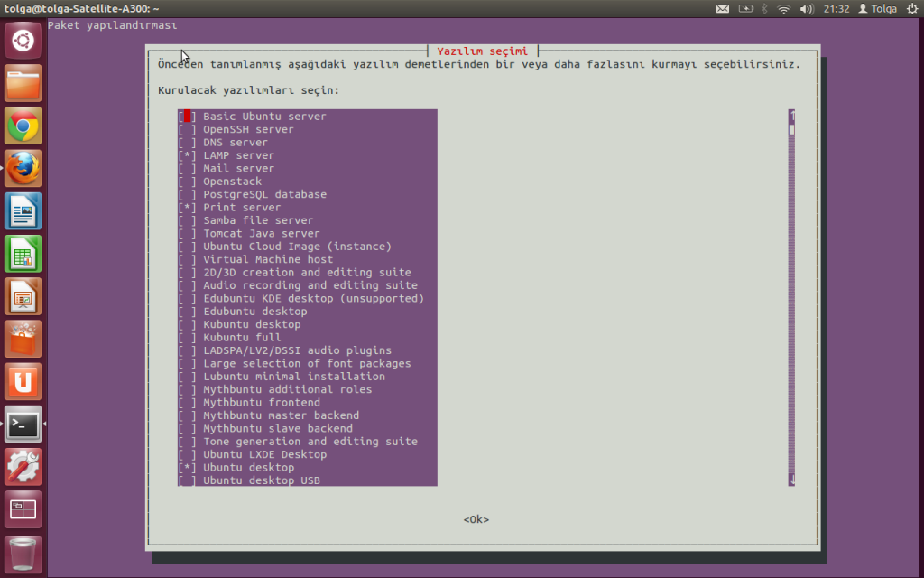Click the Ok button
The width and height of the screenshot is (924, 578).
(476, 519)
